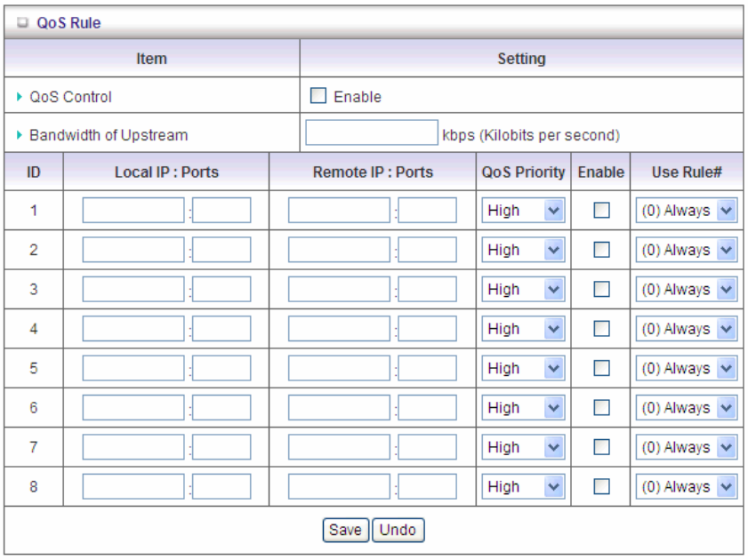The image size is (748, 560).
Task: Click the Undo button
Action: pyautogui.click(x=398, y=530)
